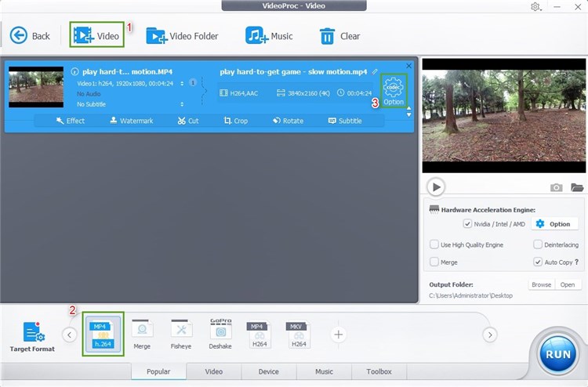Switch to the Music tab
This screenshot has width=588, height=387.
[324, 371]
